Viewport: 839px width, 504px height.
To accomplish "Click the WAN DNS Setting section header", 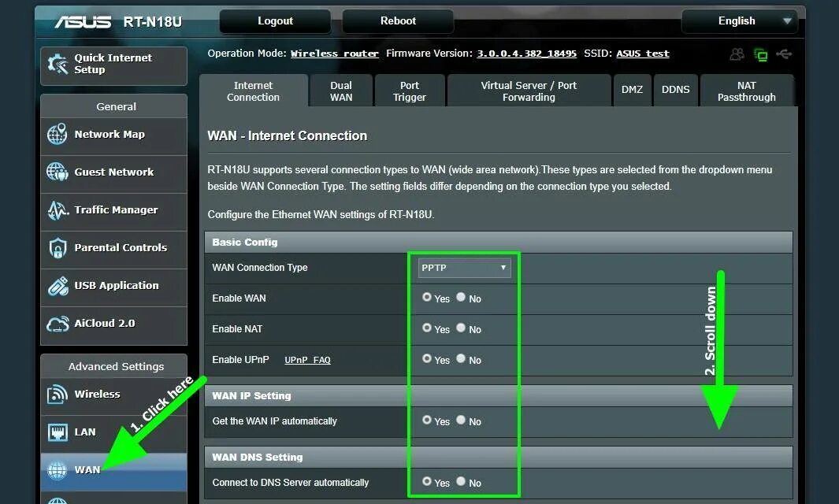I will coord(498,458).
